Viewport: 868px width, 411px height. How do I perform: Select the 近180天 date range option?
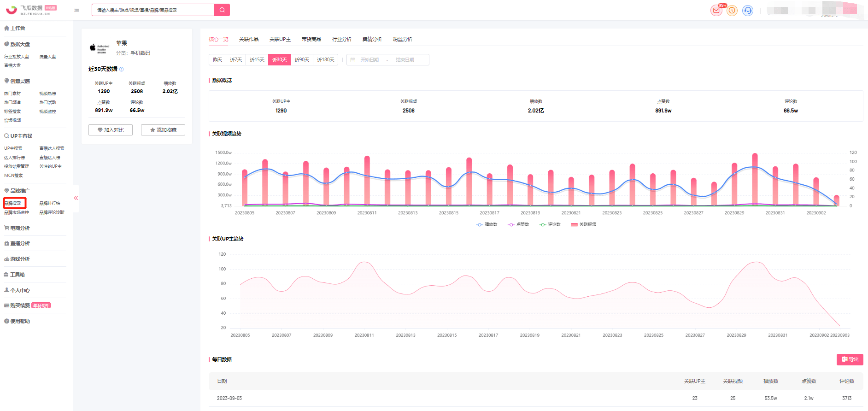click(x=326, y=60)
